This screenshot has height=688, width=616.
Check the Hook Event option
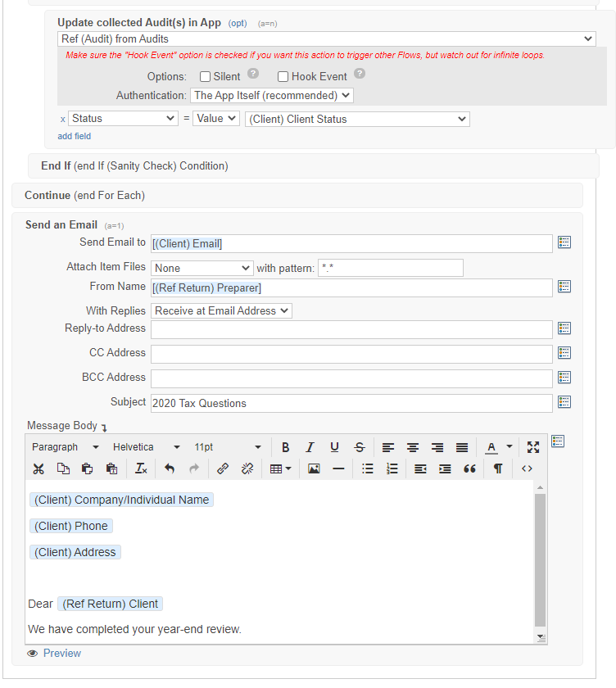pyautogui.click(x=283, y=77)
